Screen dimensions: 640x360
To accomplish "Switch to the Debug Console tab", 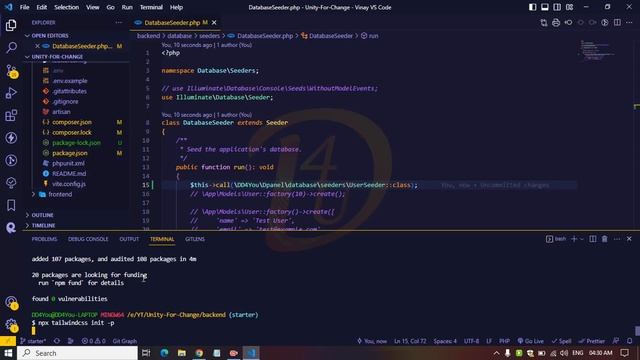I will coord(88,239).
